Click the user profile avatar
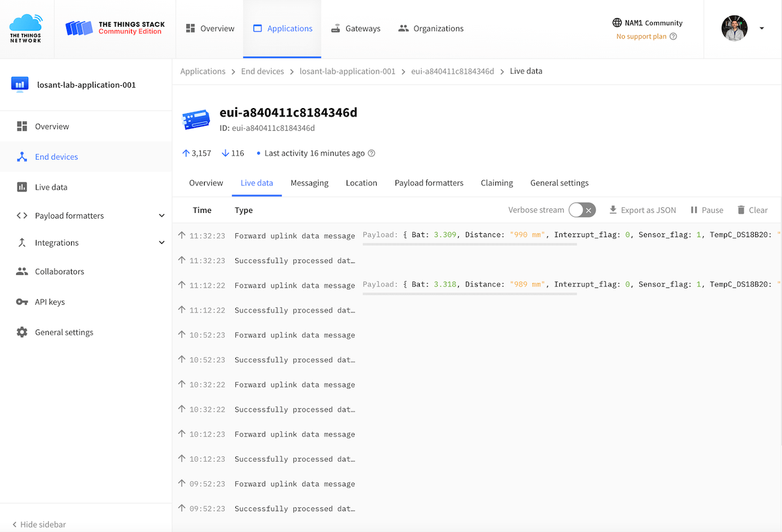Image resolution: width=782 pixels, height=532 pixels. tap(734, 28)
